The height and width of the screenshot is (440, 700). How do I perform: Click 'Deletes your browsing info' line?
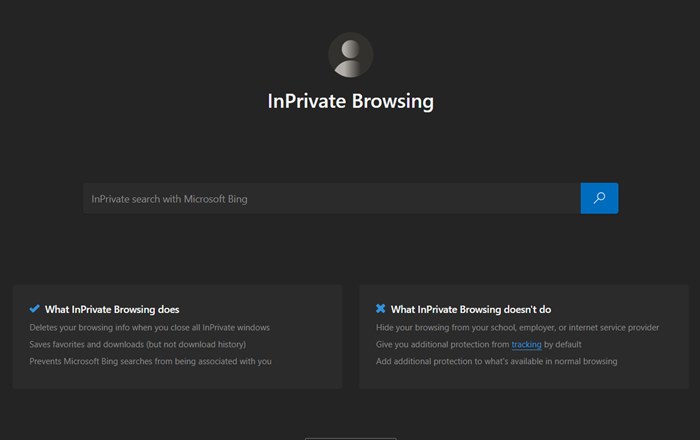150,328
